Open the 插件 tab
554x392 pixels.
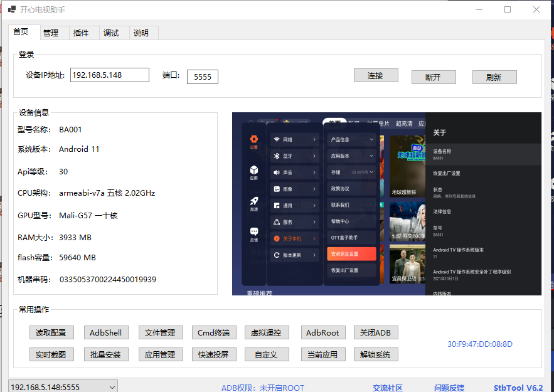(x=81, y=33)
